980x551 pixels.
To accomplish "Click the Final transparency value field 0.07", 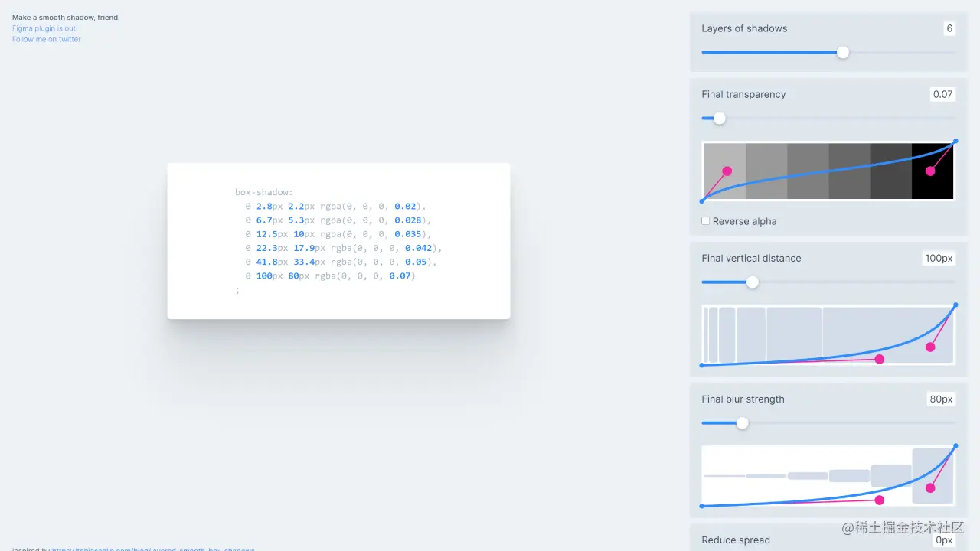I will click(x=942, y=94).
